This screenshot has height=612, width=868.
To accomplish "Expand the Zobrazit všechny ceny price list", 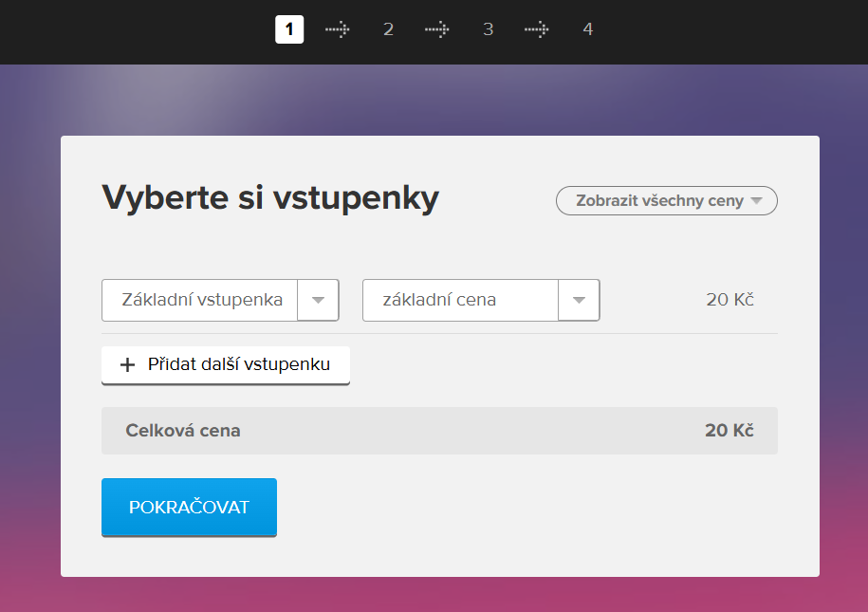I will [x=666, y=200].
